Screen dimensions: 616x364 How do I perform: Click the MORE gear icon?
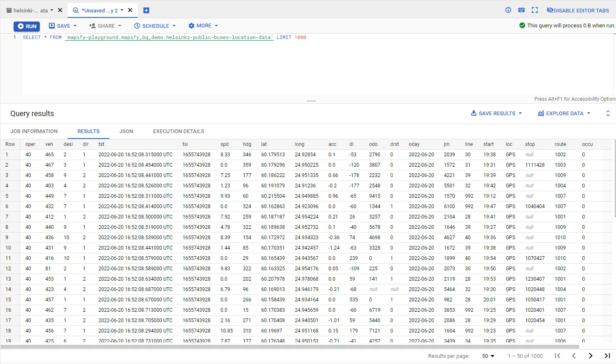coord(191,26)
